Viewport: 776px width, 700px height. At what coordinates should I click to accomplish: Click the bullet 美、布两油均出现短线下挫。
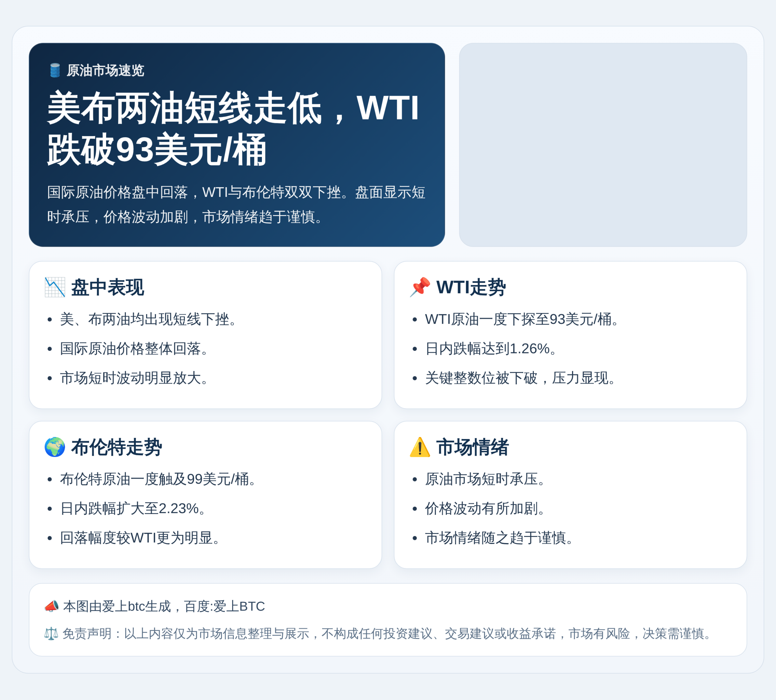pos(149,319)
